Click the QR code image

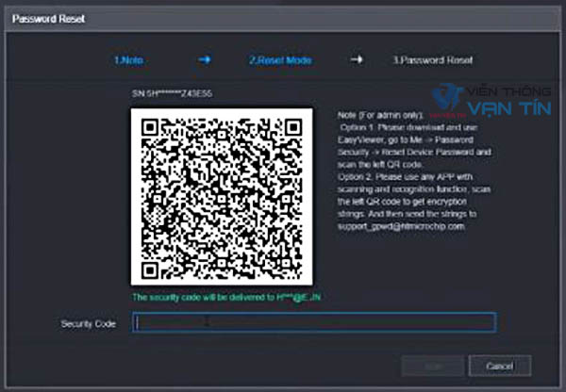(222, 197)
